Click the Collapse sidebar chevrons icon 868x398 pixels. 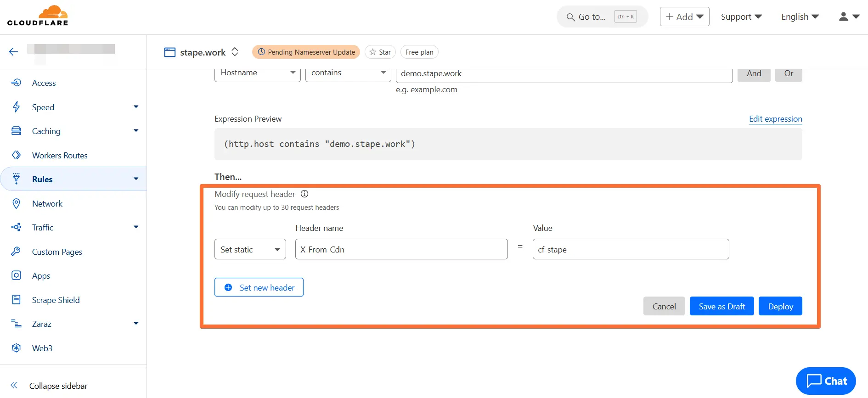click(x=14, y=385)
